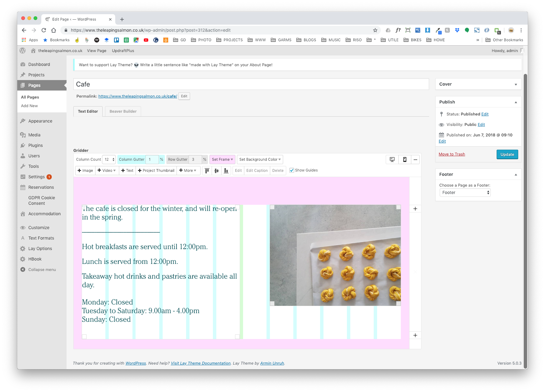The height and width of the screenshot is (392, 545).
Task: Click the Cafe page title field
Action: click(x=251, y=84)
